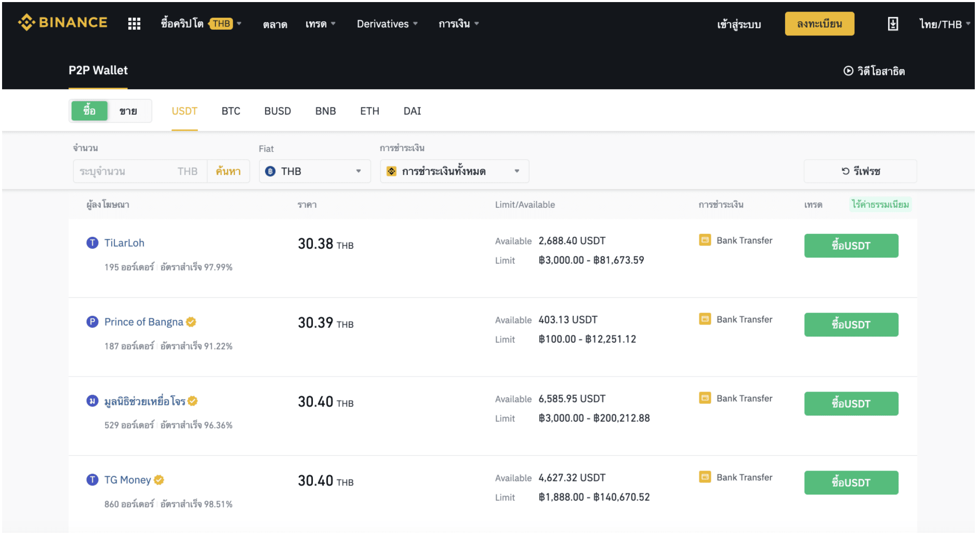Click available 6,585.95 USDT
The height and width of the screenshot is (537, 980).
[572, 399]
